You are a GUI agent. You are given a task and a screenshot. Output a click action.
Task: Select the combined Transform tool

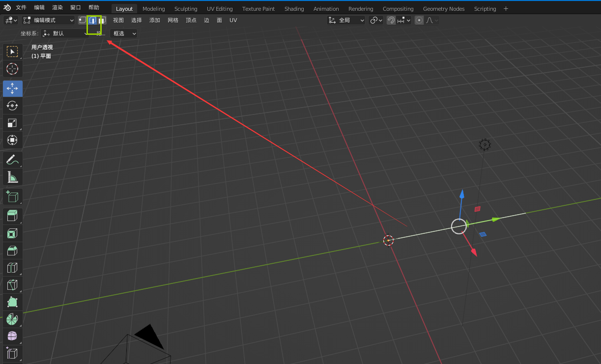pos(12,140)
